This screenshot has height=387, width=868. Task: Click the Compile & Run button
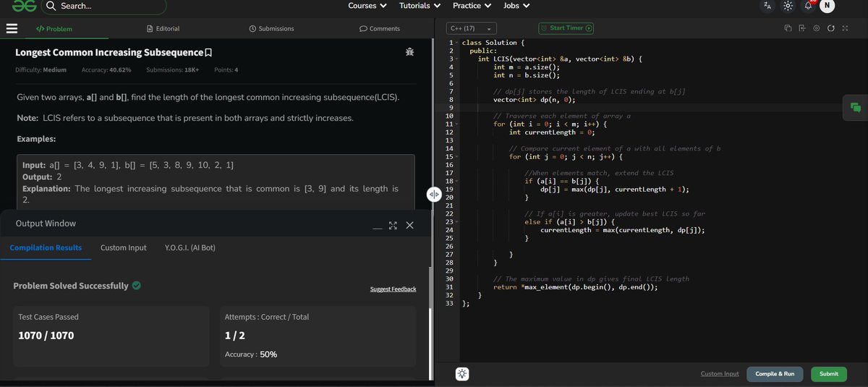point(775,374)
